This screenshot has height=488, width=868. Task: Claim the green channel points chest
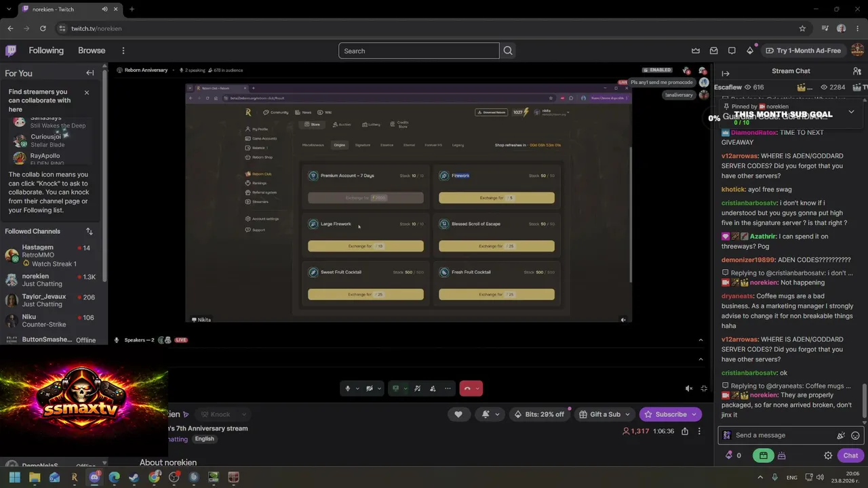coord(763,455)
